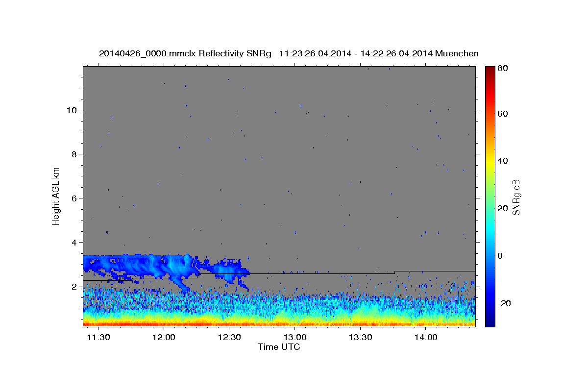Viewport: 588px width, 392px height.
Task: Click the 14:00 time tick label
Action: pos(426,338)
